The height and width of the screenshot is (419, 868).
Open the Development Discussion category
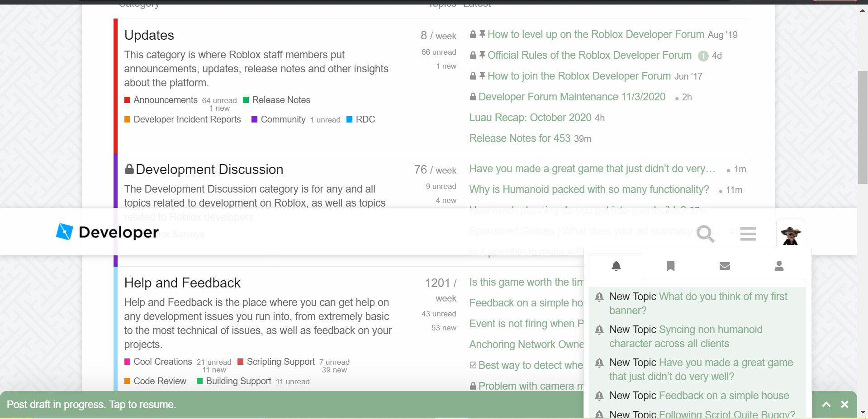209,169
